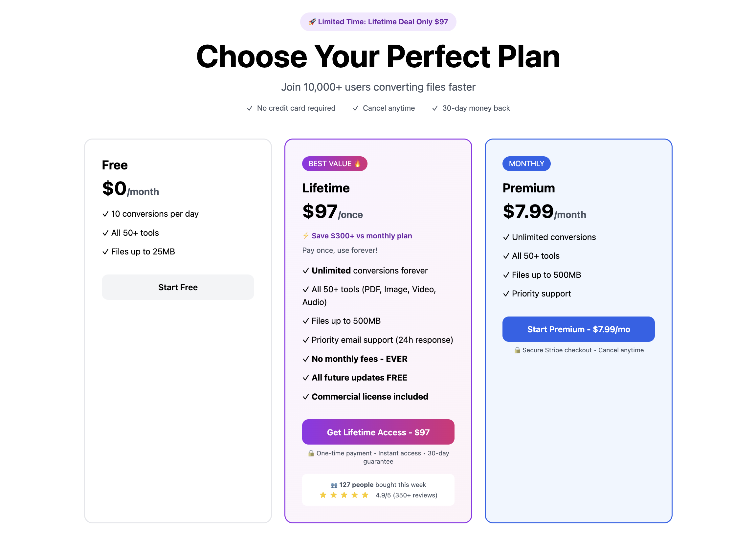Click the Choose Your Perfect Plan heading
The height and width of the screenshot is (547, 756).
pyautogui.click(x=378, y=57)
